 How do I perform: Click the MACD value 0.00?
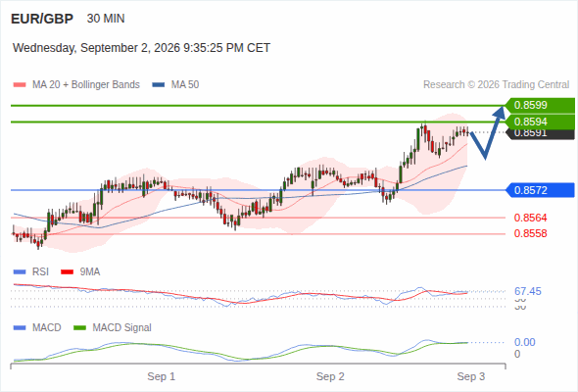[525, 342]
